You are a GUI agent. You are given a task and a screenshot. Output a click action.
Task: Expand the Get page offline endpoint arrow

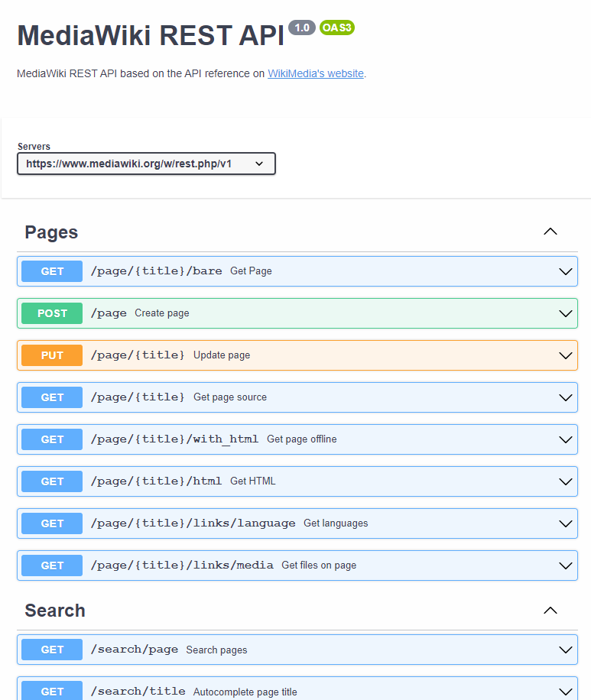pos(566,439)
